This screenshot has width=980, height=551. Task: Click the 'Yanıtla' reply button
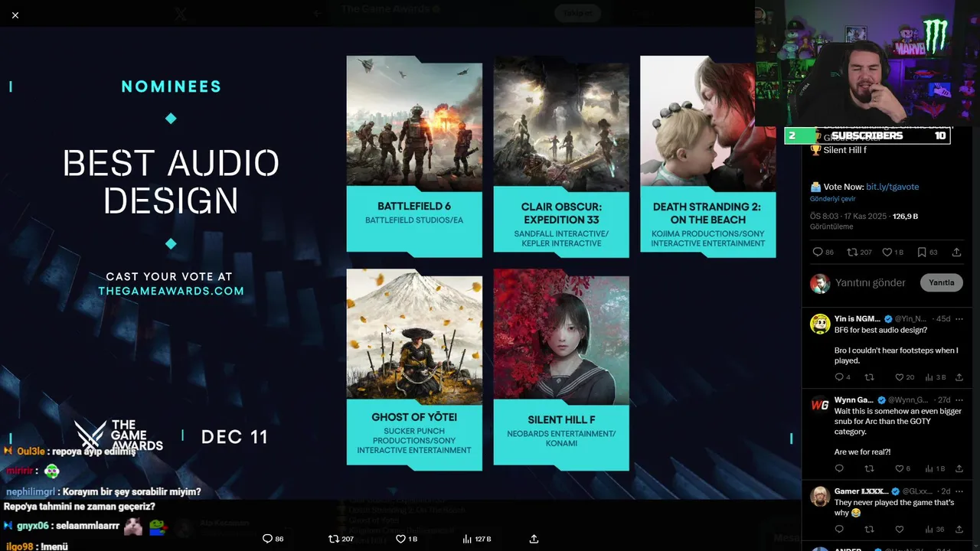pos(941,282)
